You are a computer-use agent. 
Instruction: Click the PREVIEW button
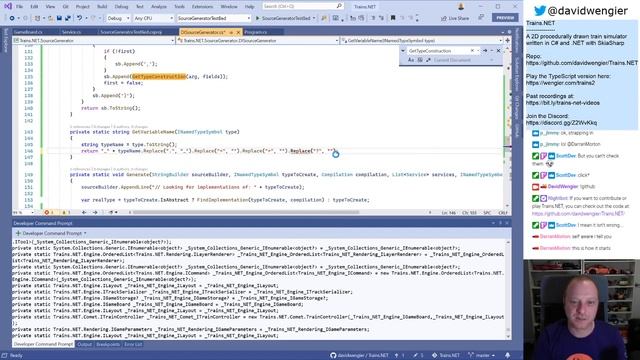[505, 18]
